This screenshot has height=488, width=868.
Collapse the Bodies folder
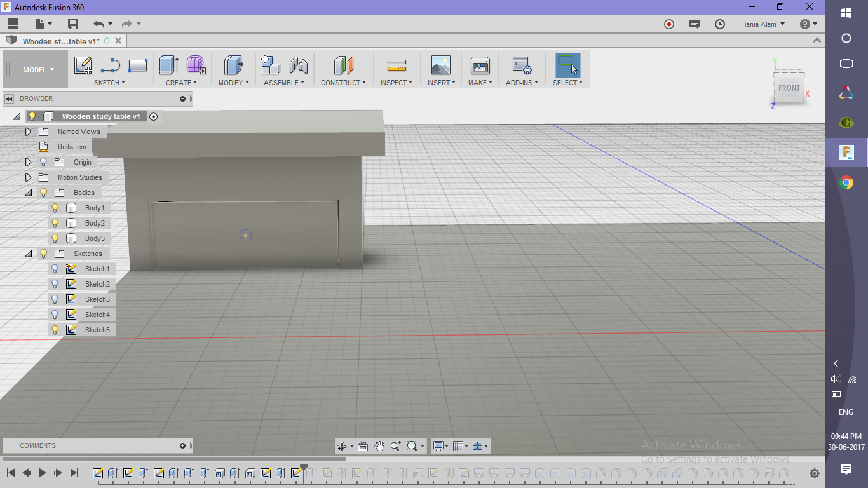click(x=28, y=193)
